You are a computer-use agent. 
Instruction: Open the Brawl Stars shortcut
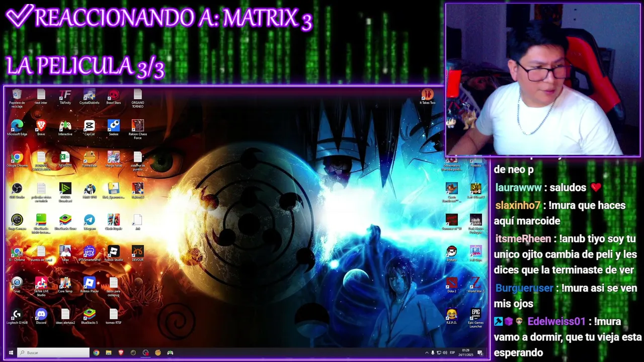pyautogui.click(x=113, y=97)
